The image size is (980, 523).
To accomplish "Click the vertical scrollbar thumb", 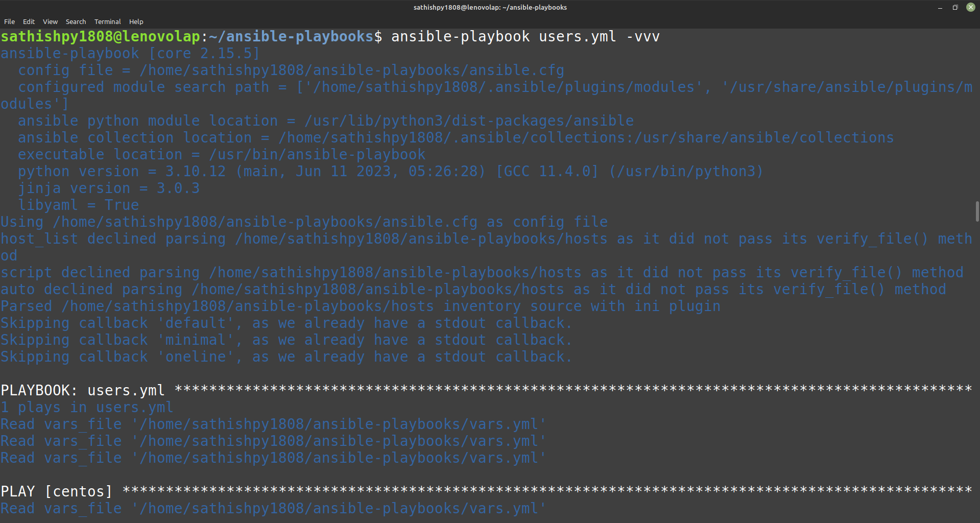I will click(977, 211).
